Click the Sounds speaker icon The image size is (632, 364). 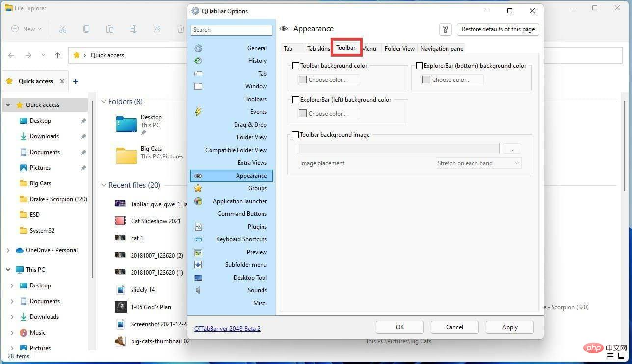[198, 290]
